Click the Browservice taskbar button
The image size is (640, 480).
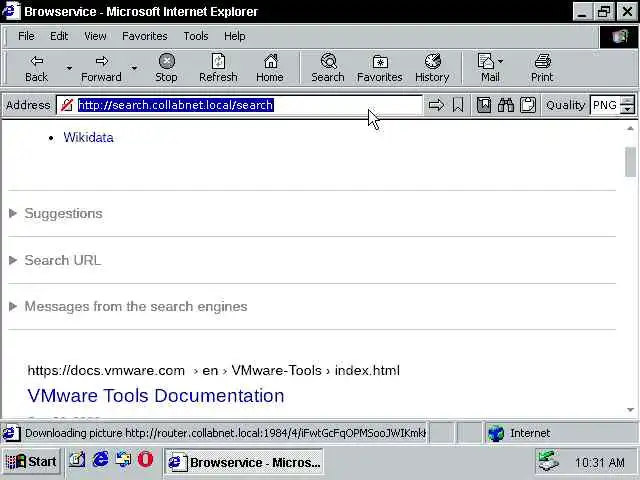pyautogui.click(x=244, y=462)
